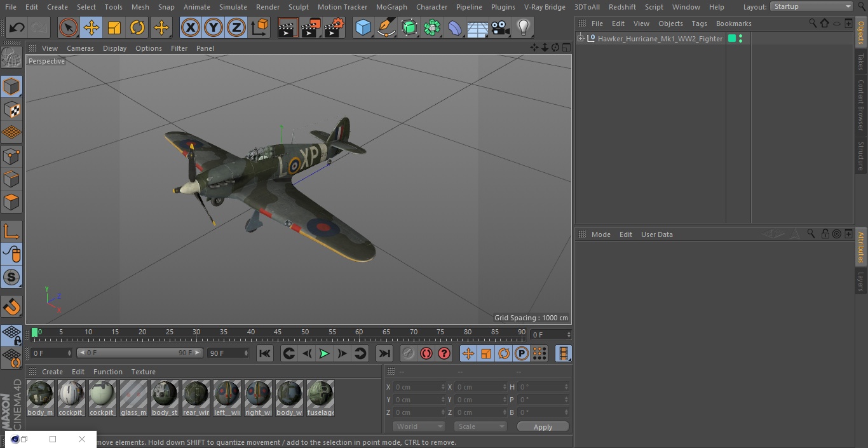The image size is (868, 448).
Task: Open Attributes User Data menu
Action: [656, 234]
